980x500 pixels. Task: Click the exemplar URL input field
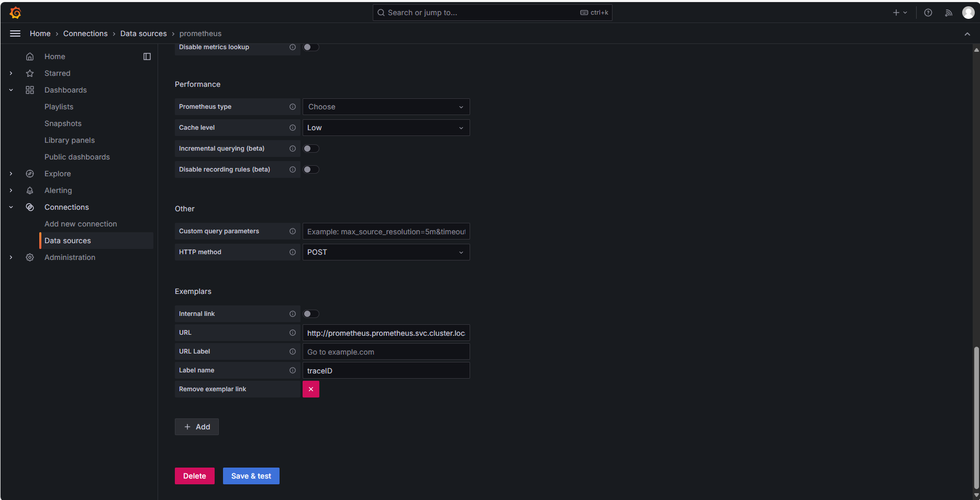tap(386, 333)
